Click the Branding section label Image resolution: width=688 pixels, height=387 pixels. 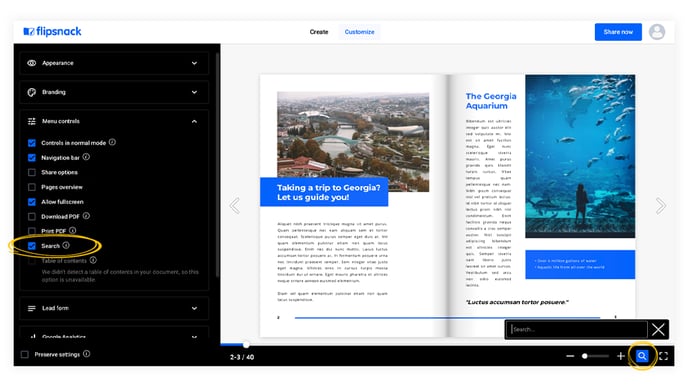point(54,92)
